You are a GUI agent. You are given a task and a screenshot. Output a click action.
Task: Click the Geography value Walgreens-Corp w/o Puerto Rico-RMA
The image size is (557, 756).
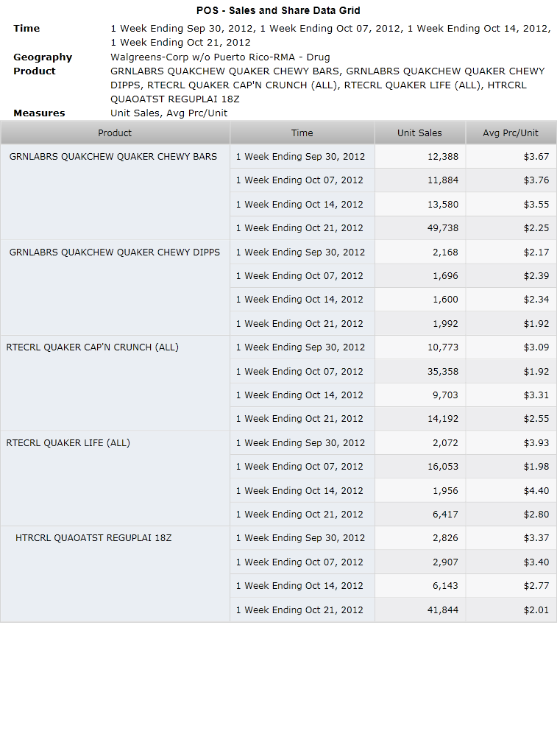[220, 57]
